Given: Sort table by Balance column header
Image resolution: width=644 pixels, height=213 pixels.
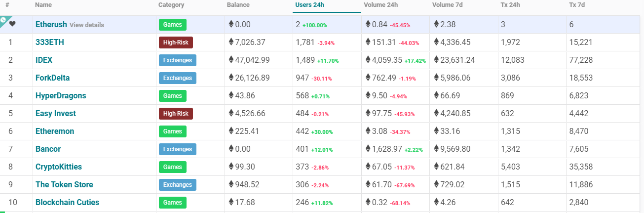Looking at the screenshot, I should 238,5.
